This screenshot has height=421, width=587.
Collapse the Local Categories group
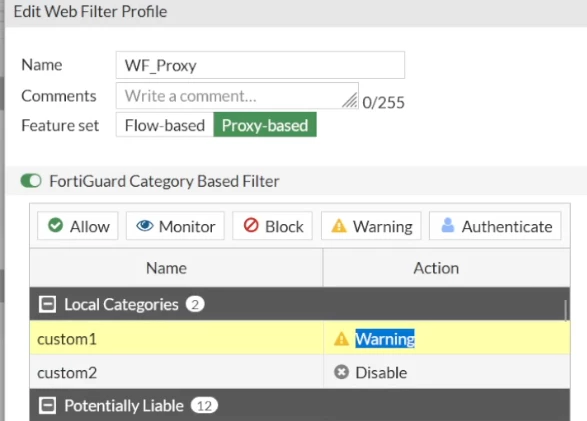coord(48,304)
